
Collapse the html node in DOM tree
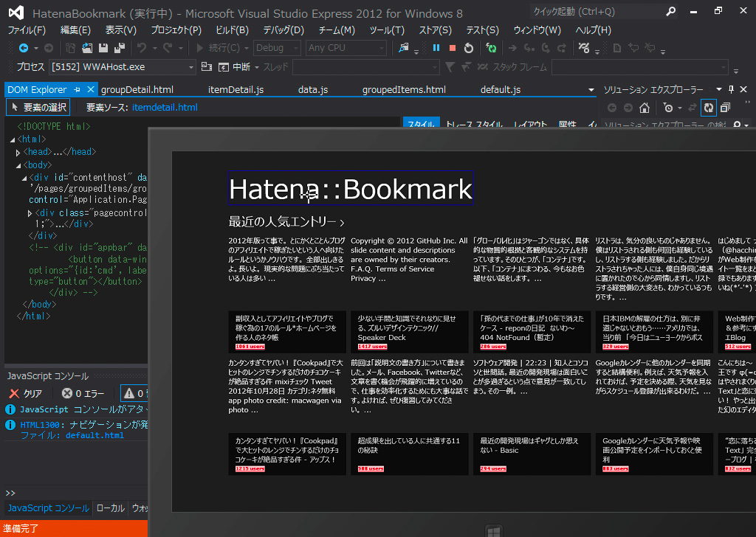12,139
